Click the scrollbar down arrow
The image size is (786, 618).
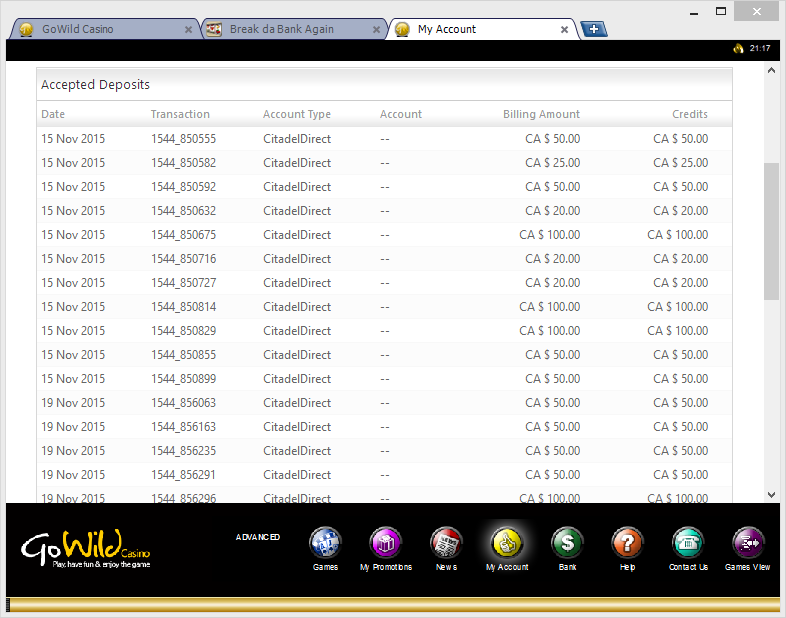[x=771, y=495]
